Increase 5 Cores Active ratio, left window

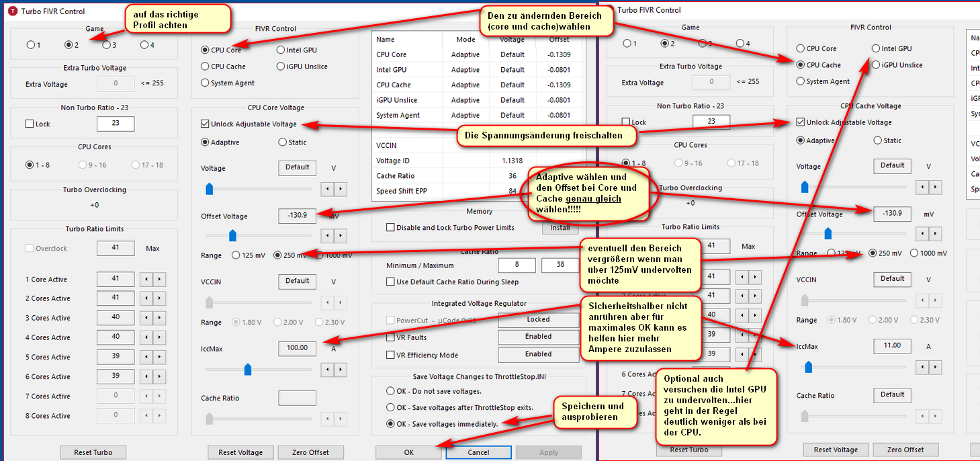pos(159,356)
